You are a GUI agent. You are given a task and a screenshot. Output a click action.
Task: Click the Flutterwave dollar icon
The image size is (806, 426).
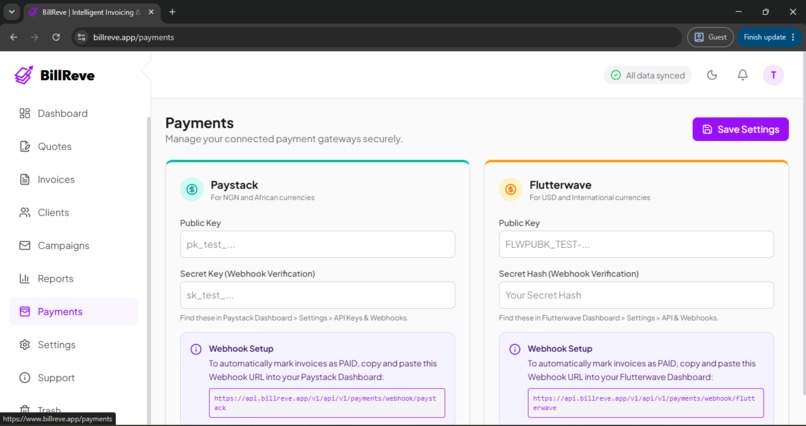[510, 190]
